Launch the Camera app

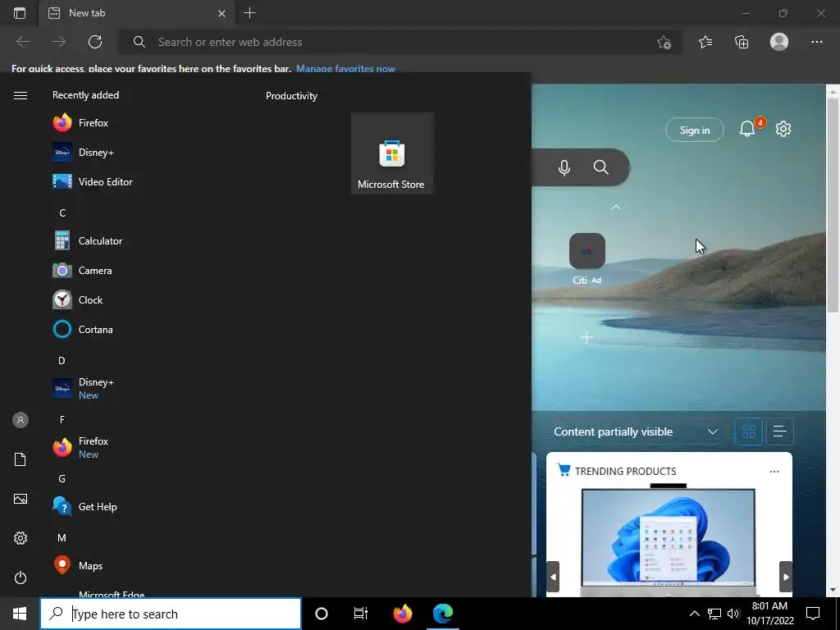click(x=82, y=271)
